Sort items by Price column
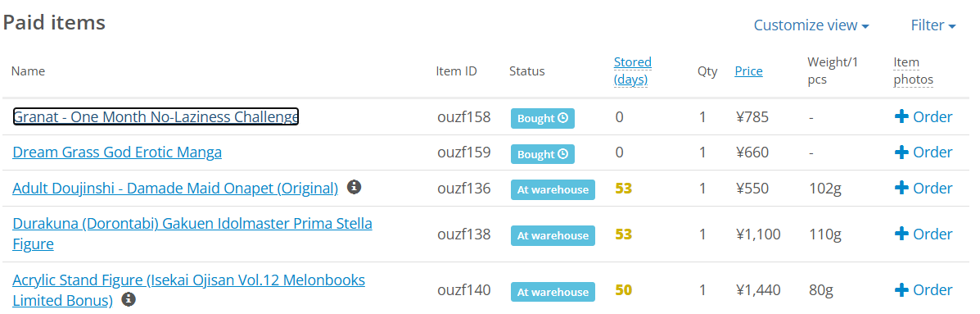The width and height of the screenshot is (980, 314). click(x=748, y=71)
